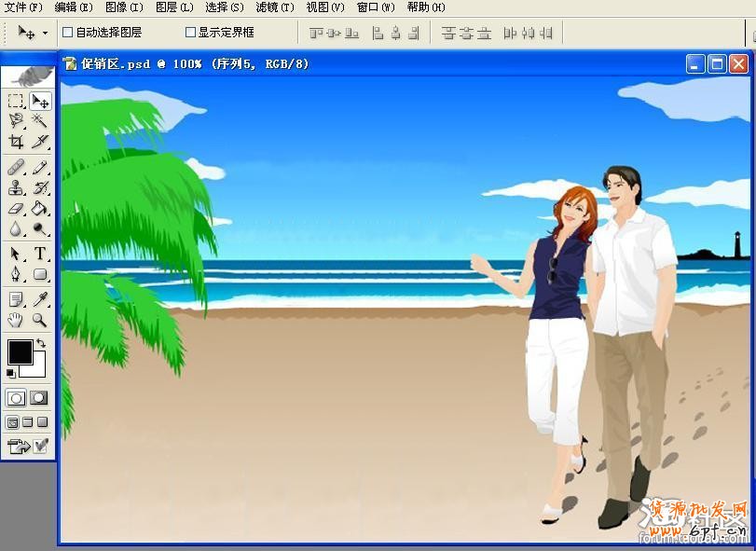756x551 pixels.
Task: Select the Zoom magnifier tool
Action: tap(40, 320)
